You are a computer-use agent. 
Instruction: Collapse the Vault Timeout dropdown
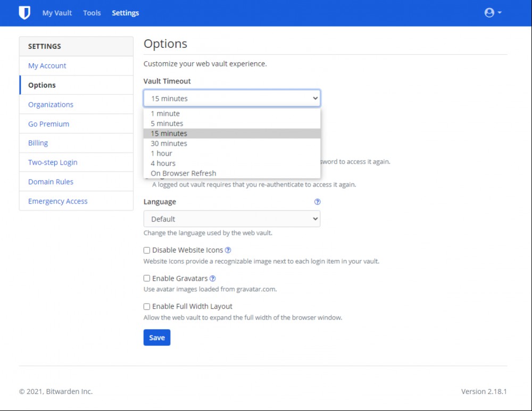pyautogui.click(x=232, y=98)
